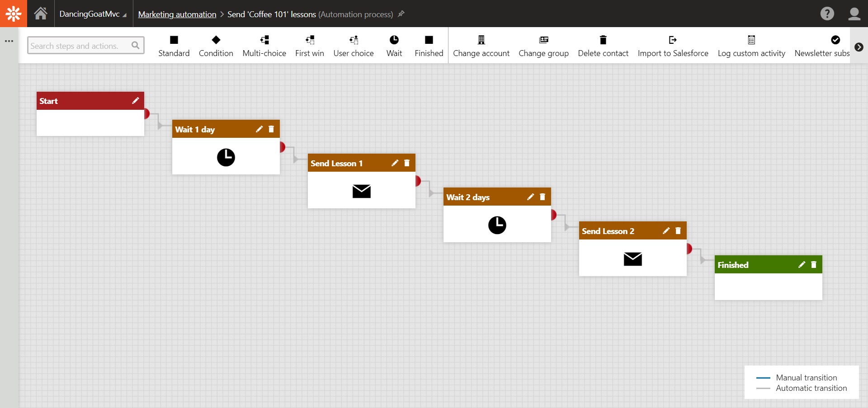Choose the Multi-choice step type
Screen dimensions: 868x408
264,45
